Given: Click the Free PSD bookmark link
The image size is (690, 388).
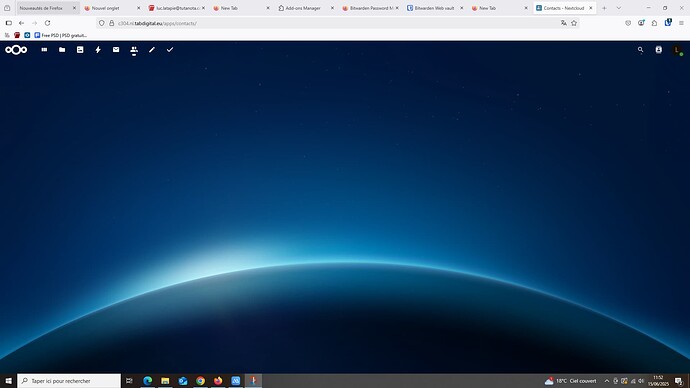Looking at the screenshot, I should (x=61, y=35).
